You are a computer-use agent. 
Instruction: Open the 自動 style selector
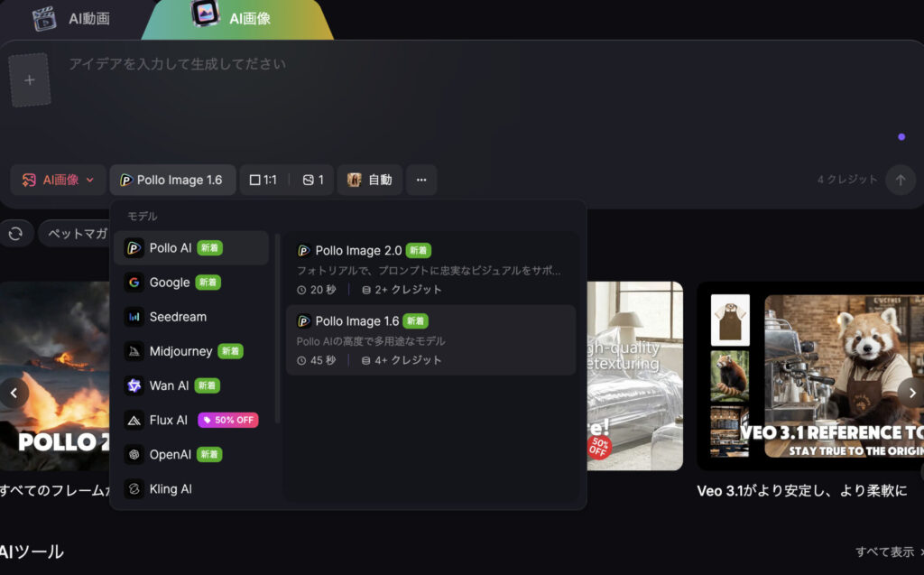click(370, 180)
